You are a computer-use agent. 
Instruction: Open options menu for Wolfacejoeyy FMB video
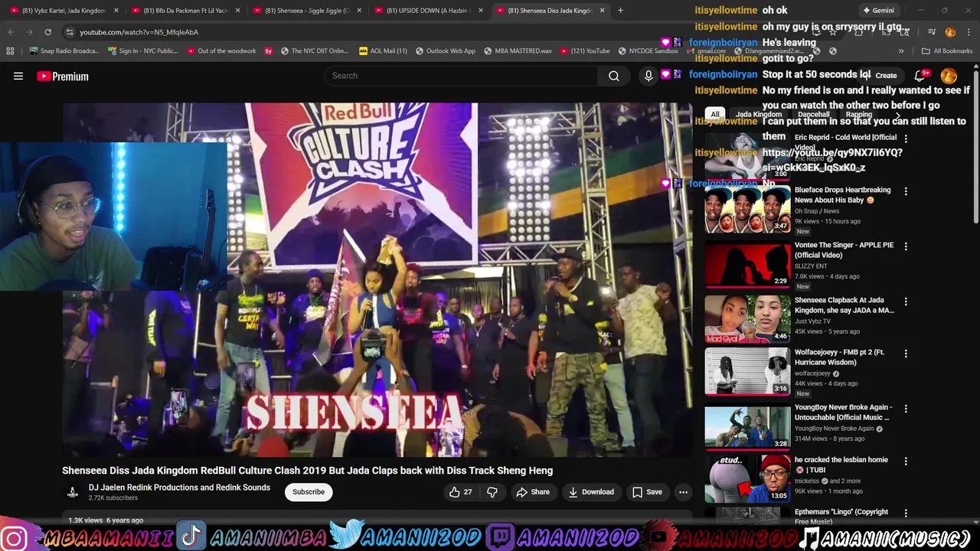tap(906, 354)
